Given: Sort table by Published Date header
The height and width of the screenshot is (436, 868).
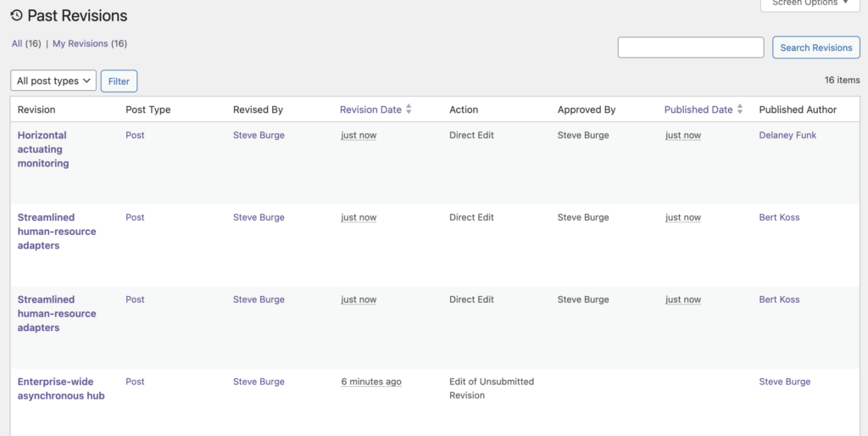Looking at the screenshot, I should [698, 109].
